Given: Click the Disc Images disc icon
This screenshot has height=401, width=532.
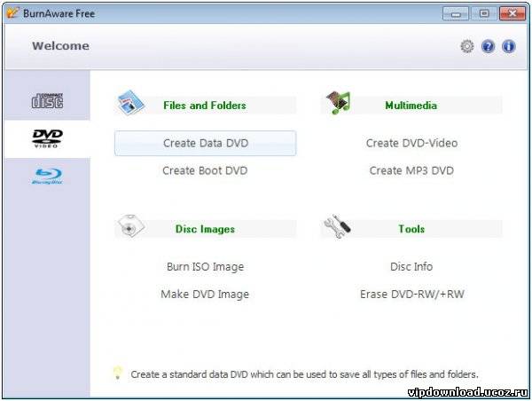Looking at the screenshot, I should pos(130,226).
